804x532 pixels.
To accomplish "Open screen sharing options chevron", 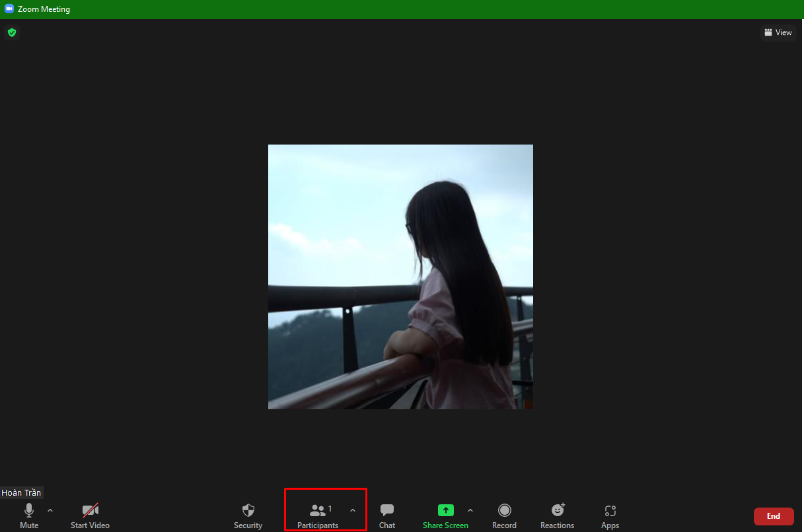I will pyautogui.click(x=470, y=510).
